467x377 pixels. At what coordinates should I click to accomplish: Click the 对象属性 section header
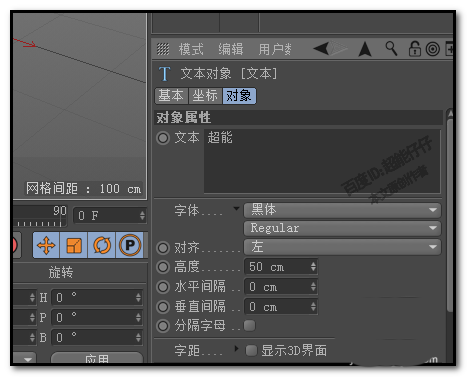tap(298, 117)
